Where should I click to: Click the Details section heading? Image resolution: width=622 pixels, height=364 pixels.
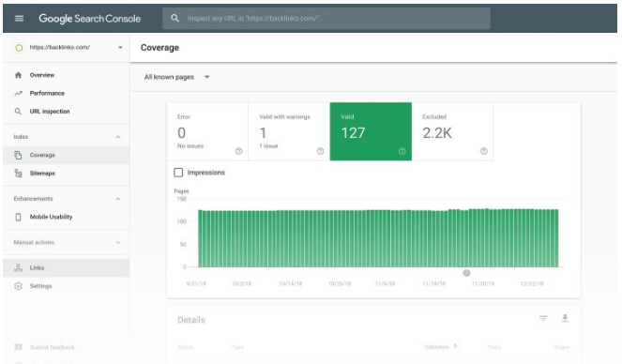[x=191, y=320]
